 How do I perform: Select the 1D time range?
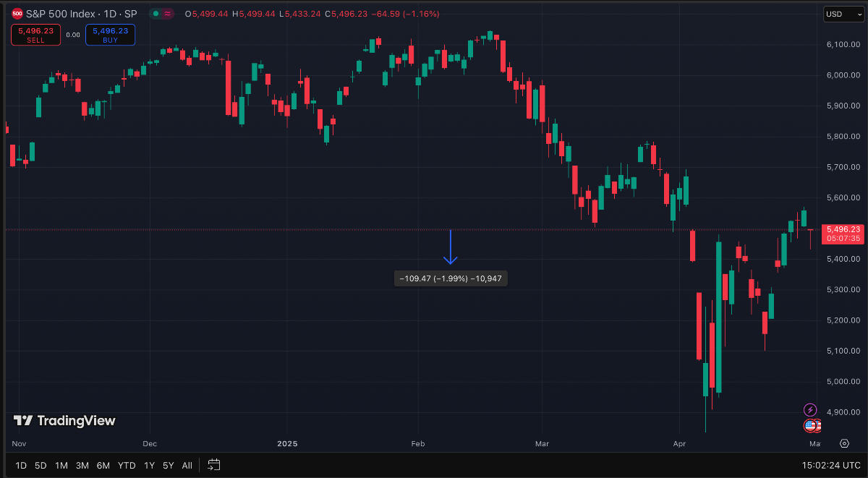(x=21, y=465)
